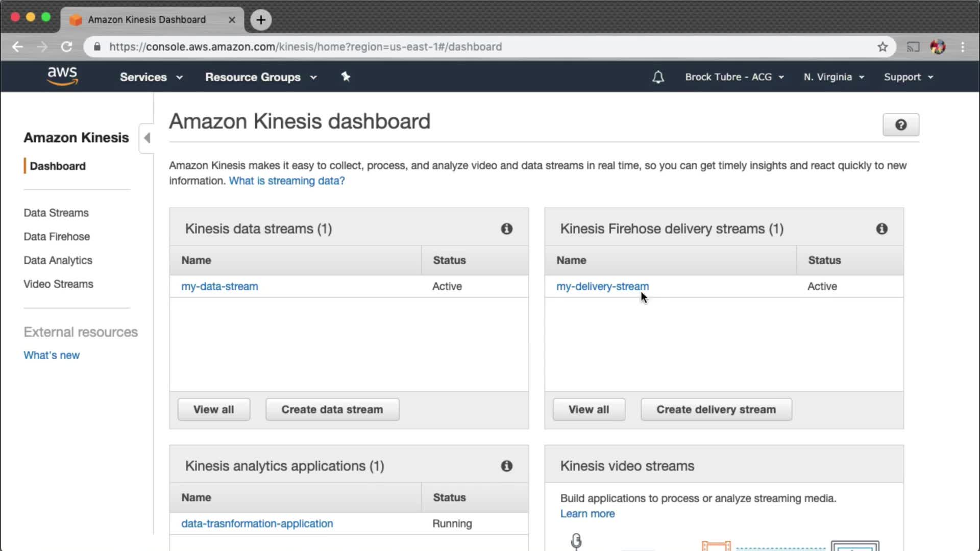The image size is (980, 551).
Task: Go to Data Firehose in sidebar
Action: [57, 237]
